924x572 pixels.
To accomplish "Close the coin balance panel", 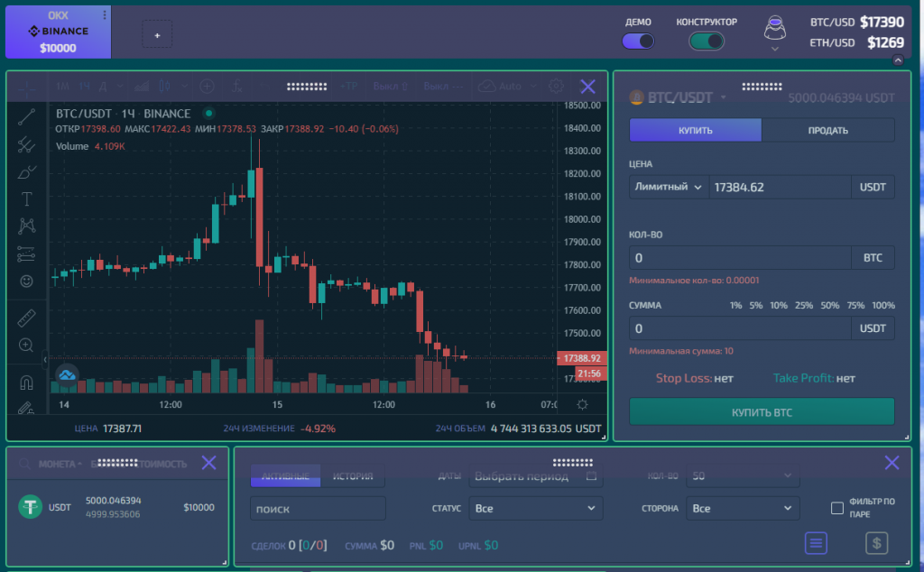I will (209, 463).
